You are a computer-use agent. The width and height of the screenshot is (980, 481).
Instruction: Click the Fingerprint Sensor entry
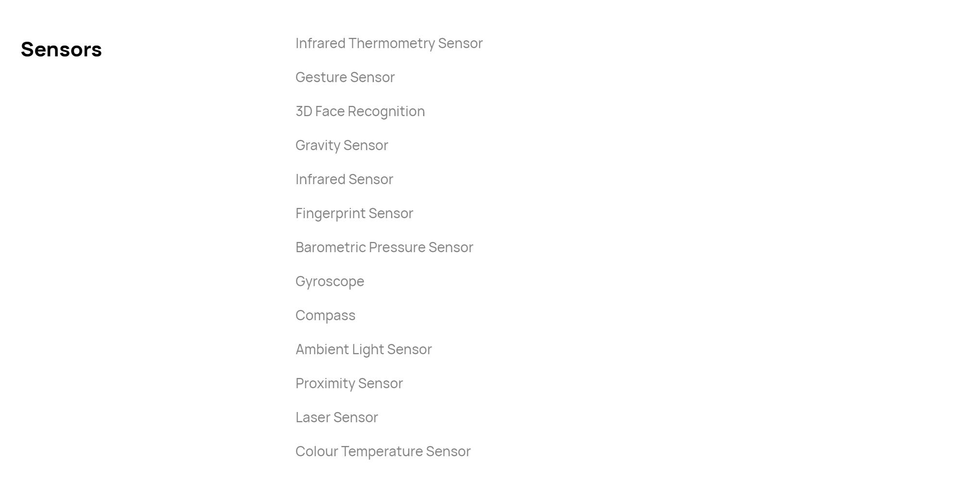[x=354, y=213]
